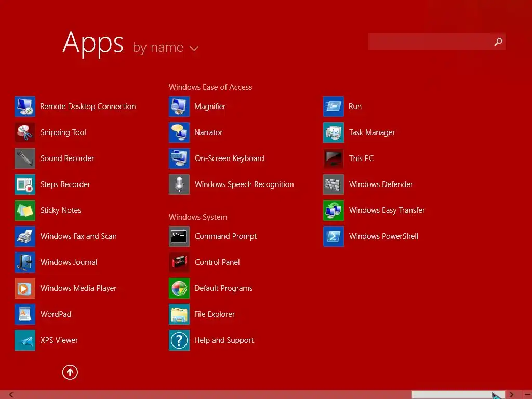532x399 pixels.
Task: Open the This PC icon
Action: click(334, 158)
